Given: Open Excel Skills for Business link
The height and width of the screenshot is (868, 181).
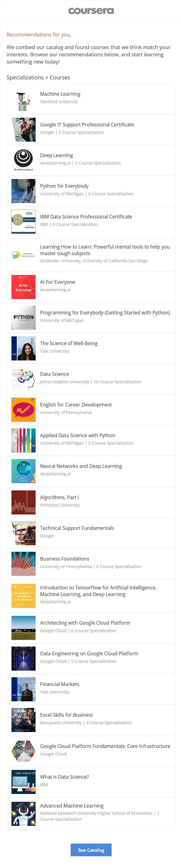Looking at the screenshot, I should [x=67, y=715].
